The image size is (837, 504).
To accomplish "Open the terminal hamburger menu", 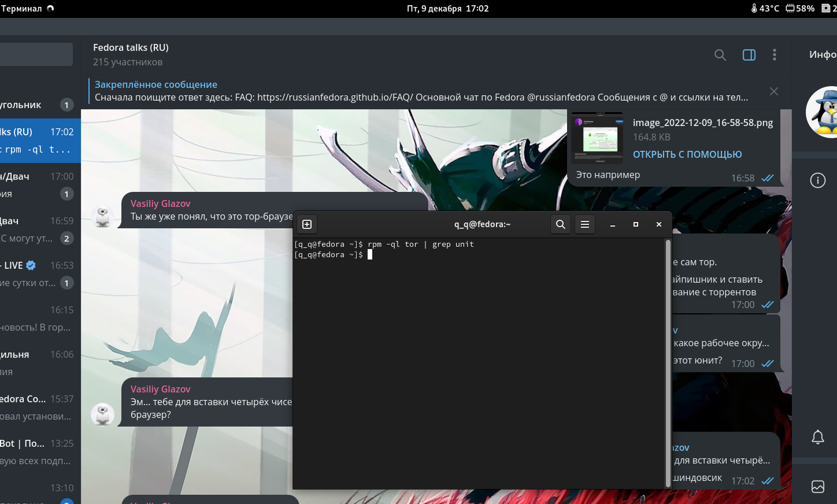I will tap(585, 224).
